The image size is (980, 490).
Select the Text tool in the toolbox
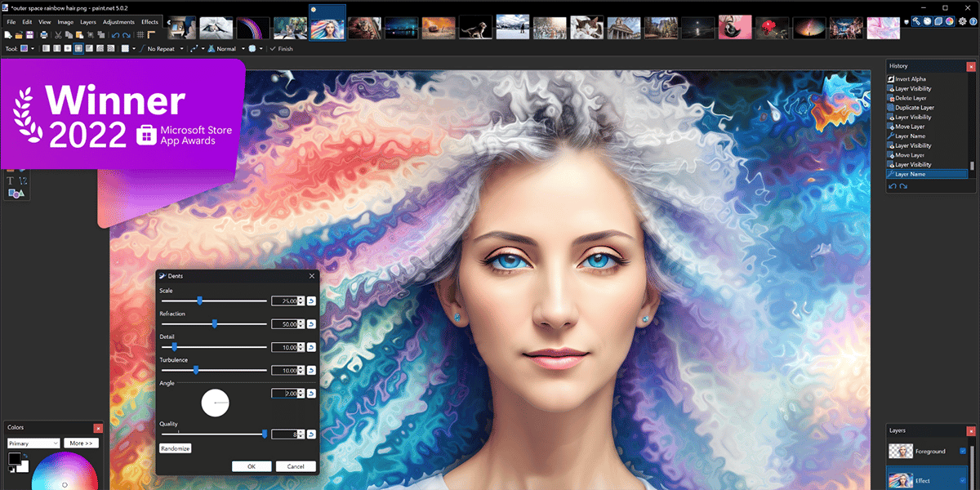click(x=11, y=180)
